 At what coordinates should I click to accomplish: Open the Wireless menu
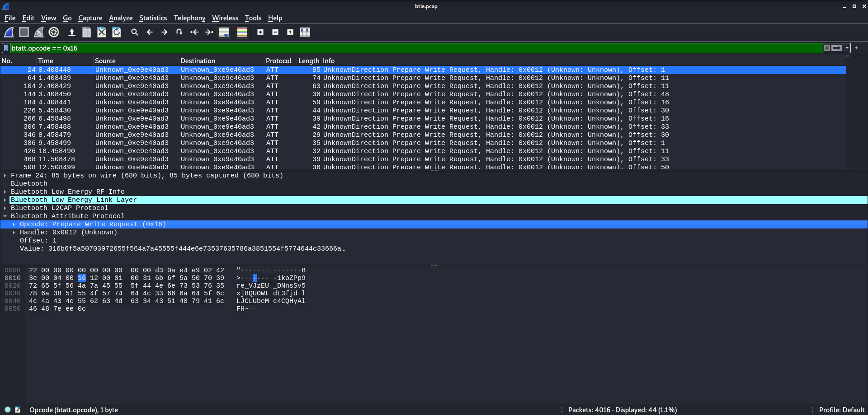tap(225, 18)
